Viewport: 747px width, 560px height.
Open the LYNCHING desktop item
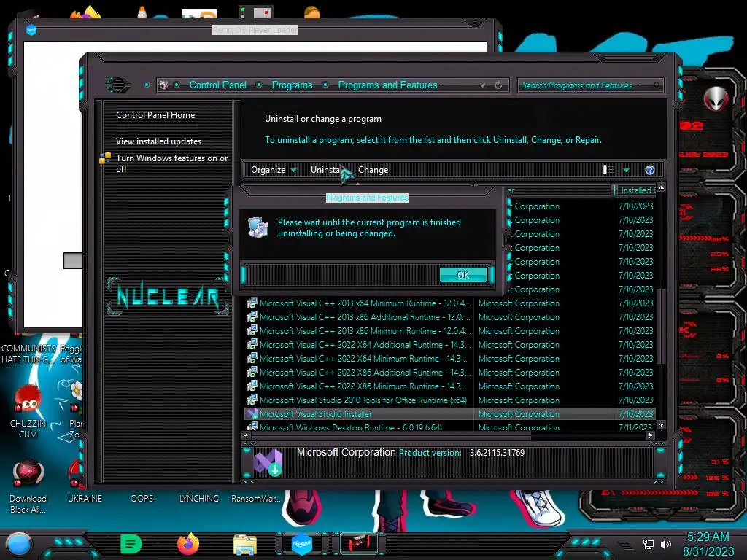[198, 498]
